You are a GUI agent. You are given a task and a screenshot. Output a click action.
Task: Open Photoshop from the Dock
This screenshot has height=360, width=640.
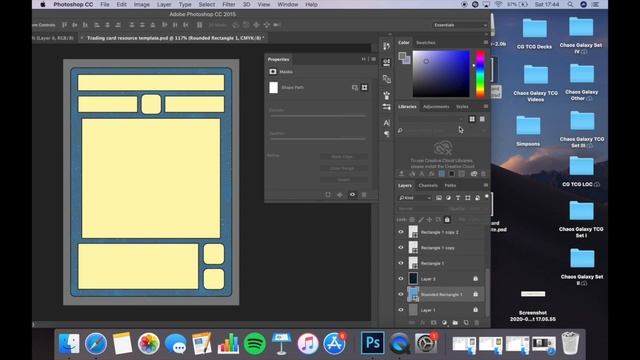(372, 342)
